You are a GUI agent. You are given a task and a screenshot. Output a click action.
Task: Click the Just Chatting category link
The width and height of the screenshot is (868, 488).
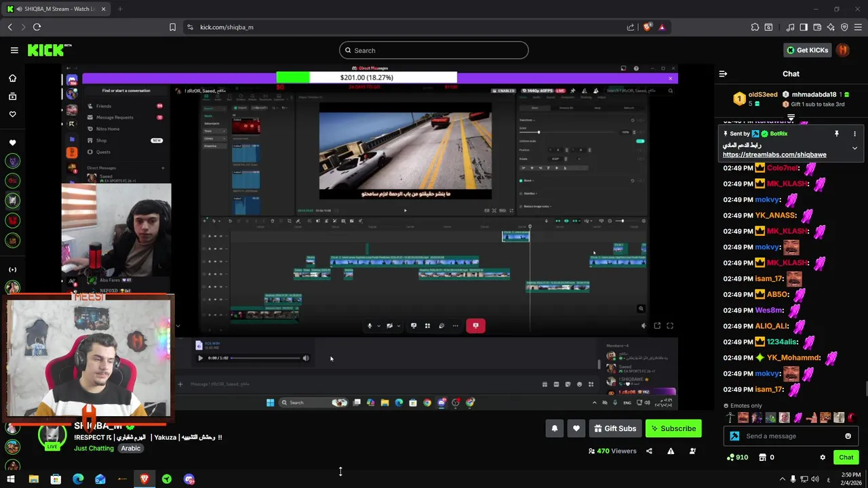pyautogui.click(x=94, y=448)
